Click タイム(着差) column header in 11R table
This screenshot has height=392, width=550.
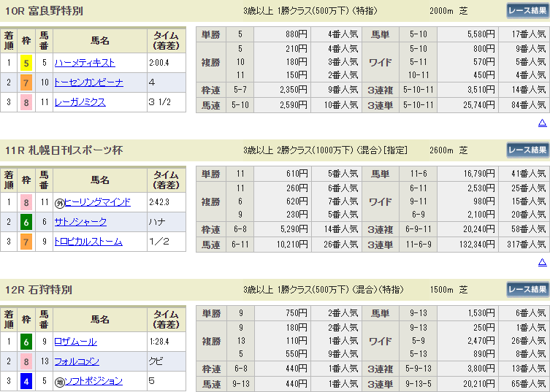point(167,180)
